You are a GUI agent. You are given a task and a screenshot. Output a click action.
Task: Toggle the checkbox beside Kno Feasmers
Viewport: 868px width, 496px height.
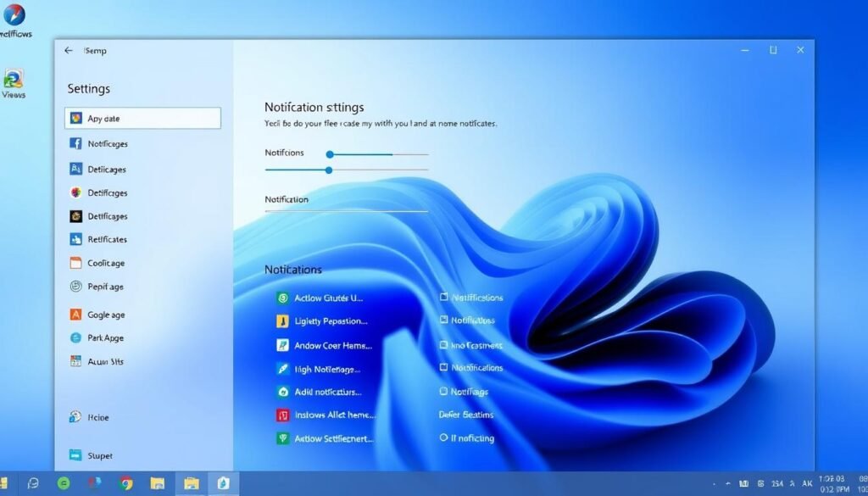click(443, 345)
